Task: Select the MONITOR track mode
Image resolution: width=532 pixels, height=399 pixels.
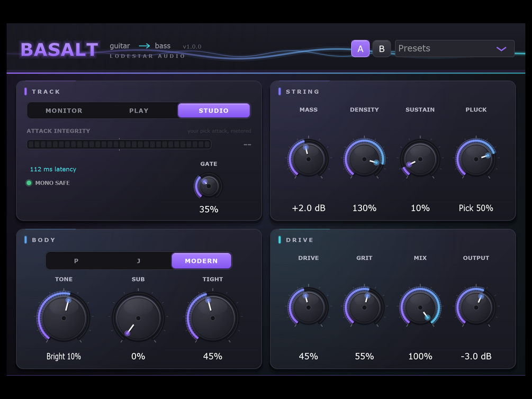Action: [64, 111]
